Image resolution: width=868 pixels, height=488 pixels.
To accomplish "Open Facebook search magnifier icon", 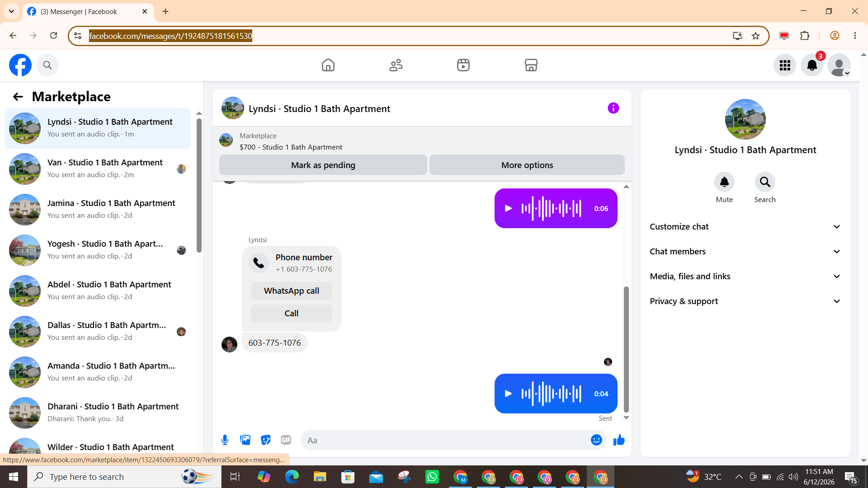I will coord(47,65).
